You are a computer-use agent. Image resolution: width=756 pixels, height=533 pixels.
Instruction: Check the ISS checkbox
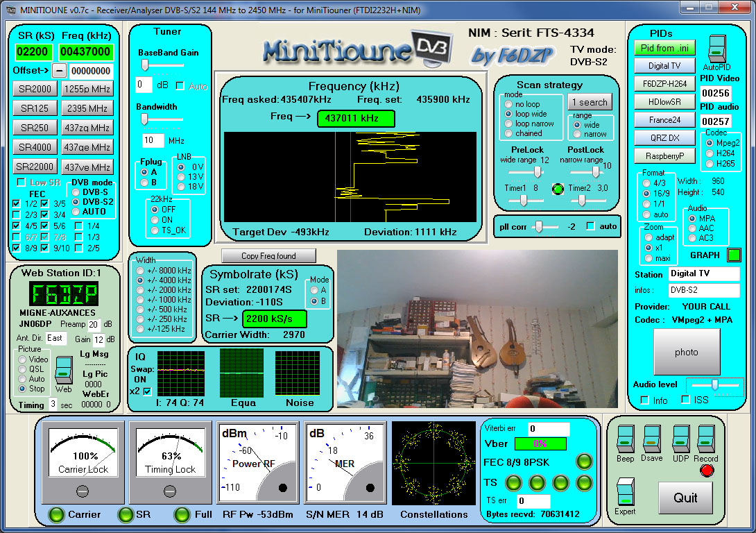pyautogui.click(x=685, y=399)
